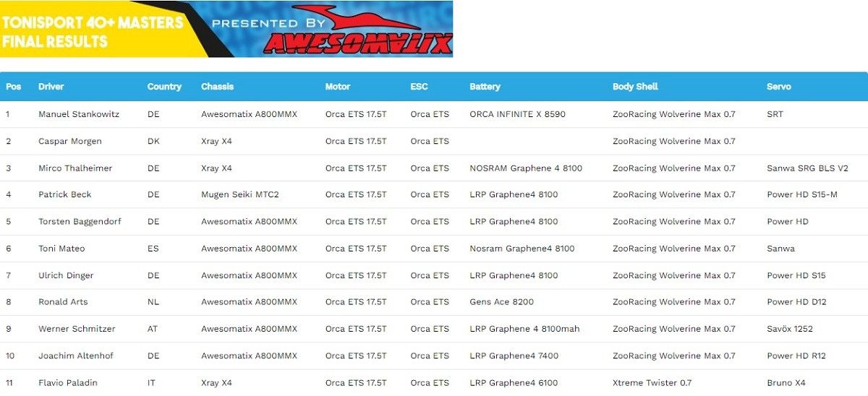Select the Motor column header
868x396 pixels.
tap(338, 87)
